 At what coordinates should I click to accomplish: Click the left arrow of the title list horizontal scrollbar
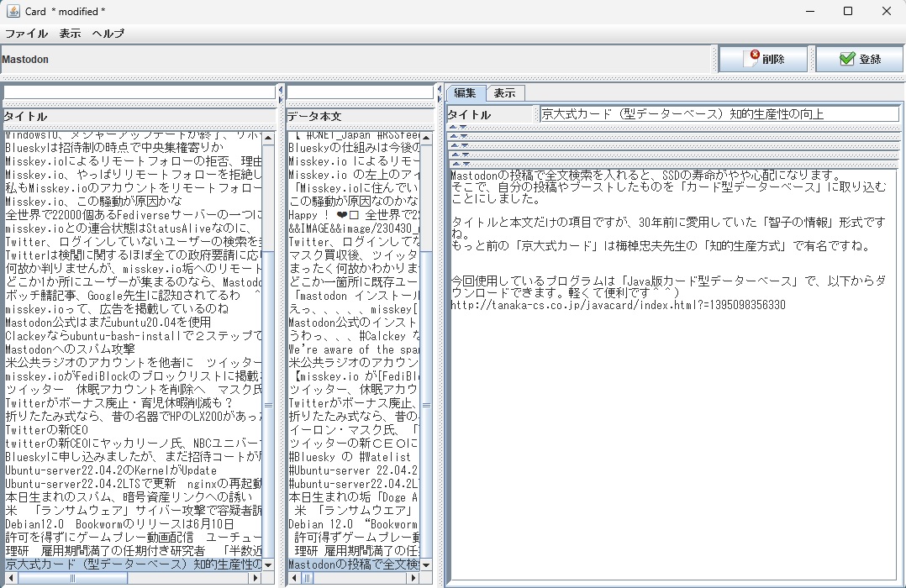[x=10, y=578]
